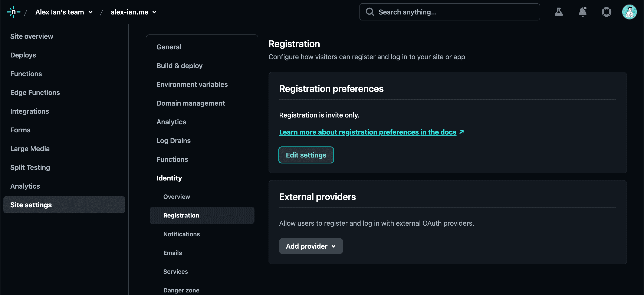Open Identity Emails subsection
This screenshot has width=644, height=295.
pos(172,253)
